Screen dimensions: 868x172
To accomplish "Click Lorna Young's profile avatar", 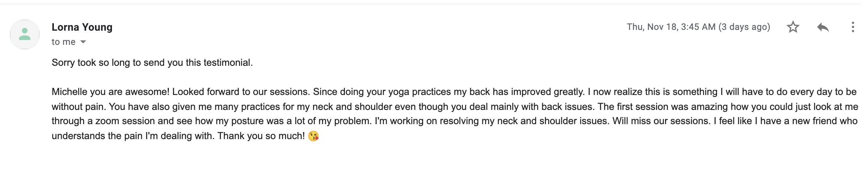I will [25, 34].
